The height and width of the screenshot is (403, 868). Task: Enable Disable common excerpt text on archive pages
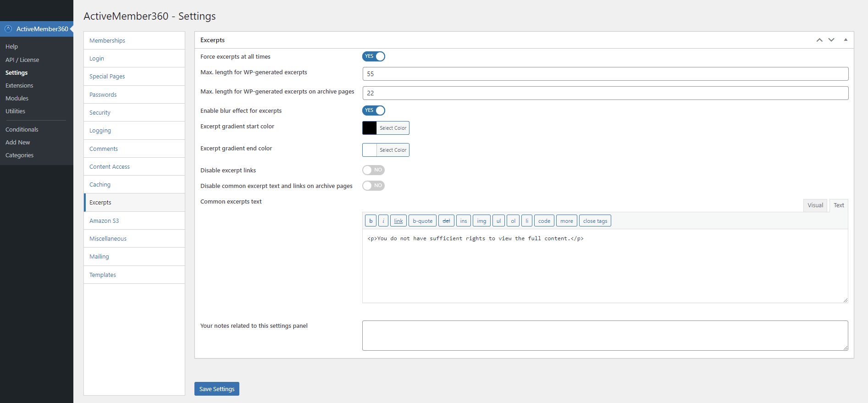[374, 186]
